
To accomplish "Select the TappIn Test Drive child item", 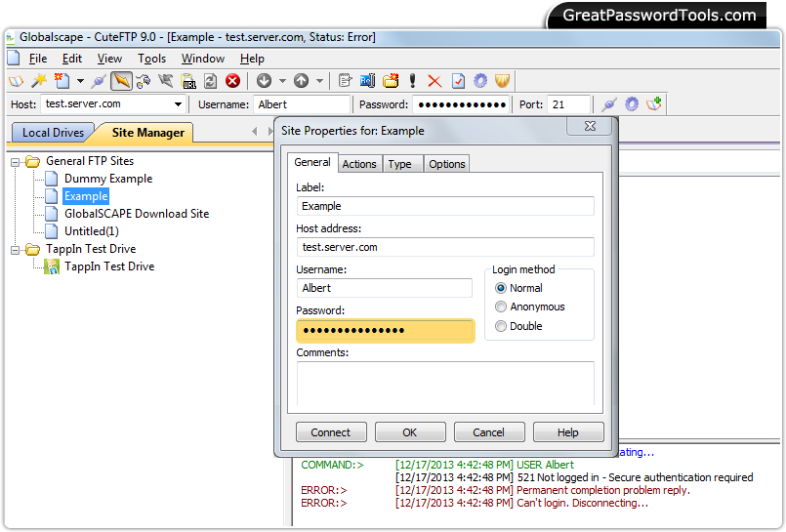I will click(109, 266).
